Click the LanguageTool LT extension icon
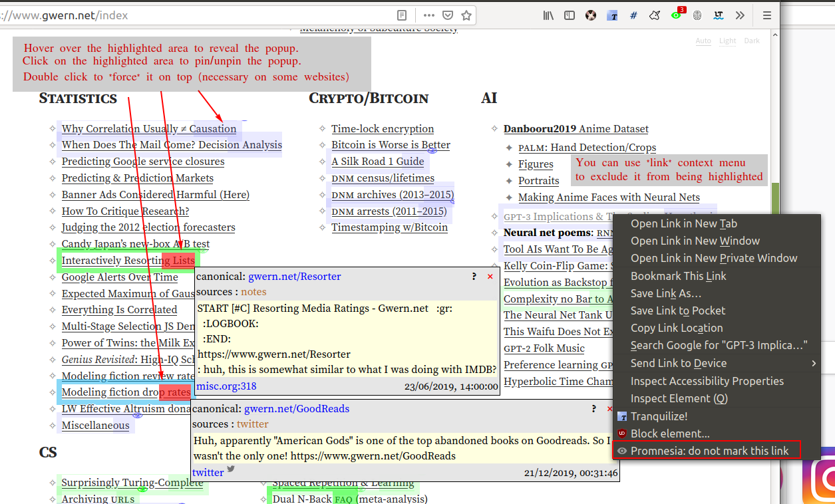 pos(719,15)
